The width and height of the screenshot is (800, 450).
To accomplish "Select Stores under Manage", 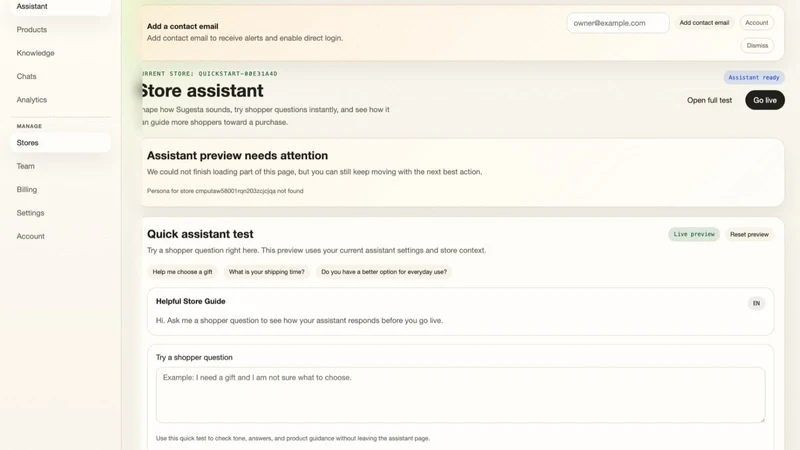I will tap(60, 143).
